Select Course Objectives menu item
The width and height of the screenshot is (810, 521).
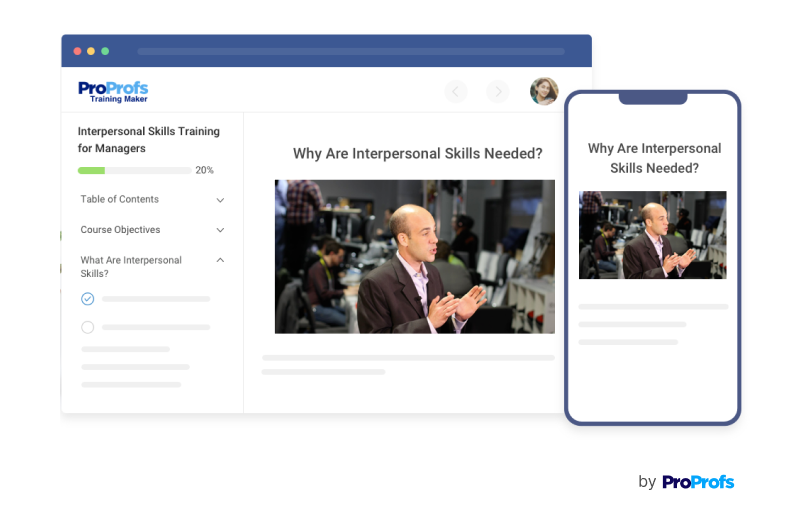click(x=121, y=230)
